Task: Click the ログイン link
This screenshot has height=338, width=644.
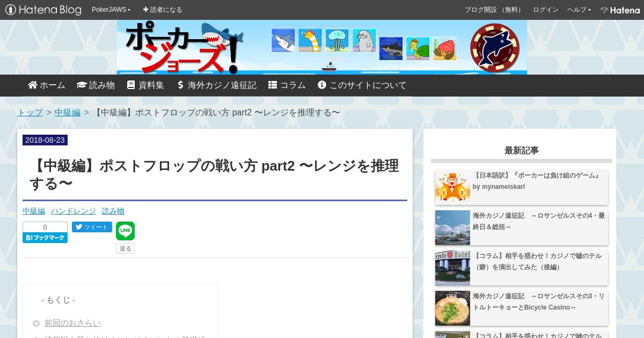Action: [x=546, y=10]
